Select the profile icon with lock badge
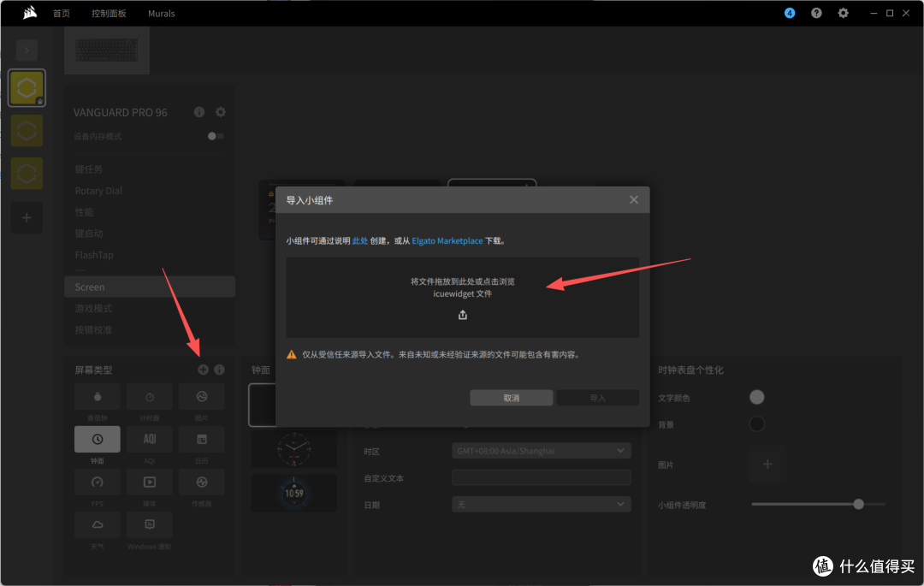Screen dimensions: 924x586 (27, 88)
